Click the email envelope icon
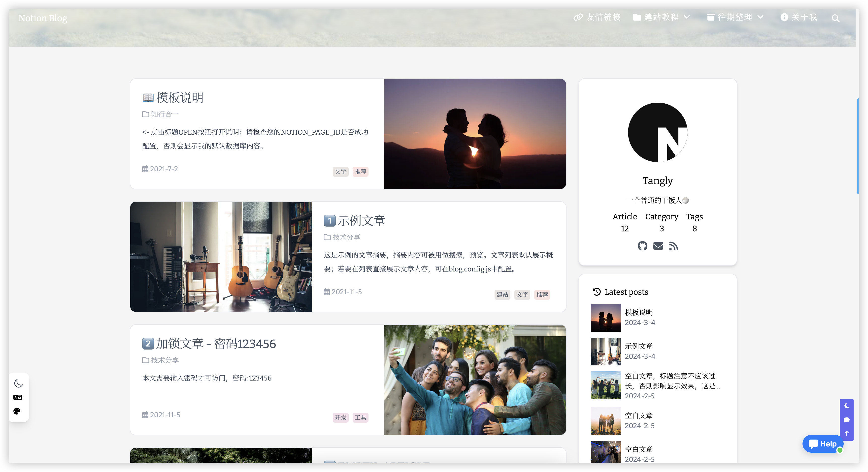Viewport: 868px width, 472px height. click(658, 246)
